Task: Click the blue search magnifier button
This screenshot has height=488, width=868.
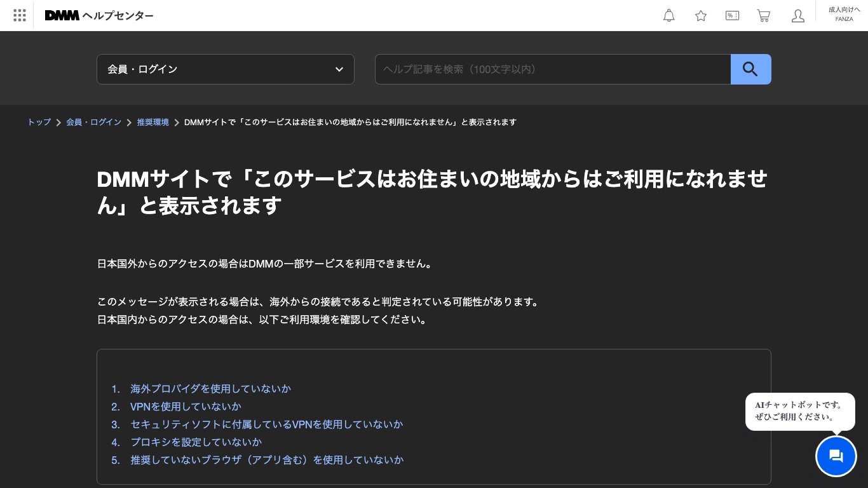Action: 750,69
